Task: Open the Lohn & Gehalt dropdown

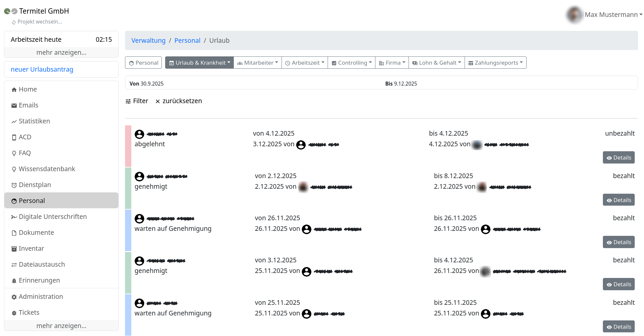Action: point(436,63)
